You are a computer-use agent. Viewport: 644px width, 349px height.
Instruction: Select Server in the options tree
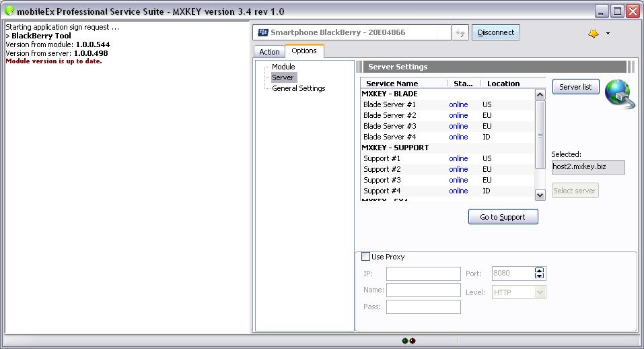283,77
